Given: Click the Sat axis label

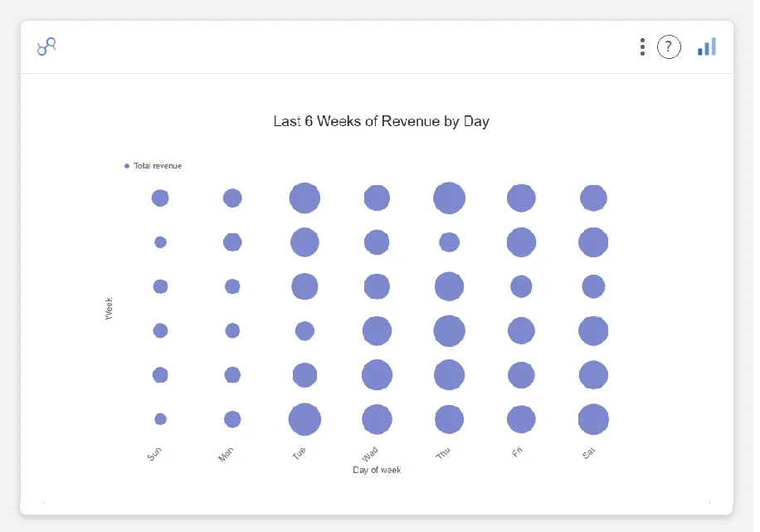Looking at the screenshot, I should tap(589, 453).
